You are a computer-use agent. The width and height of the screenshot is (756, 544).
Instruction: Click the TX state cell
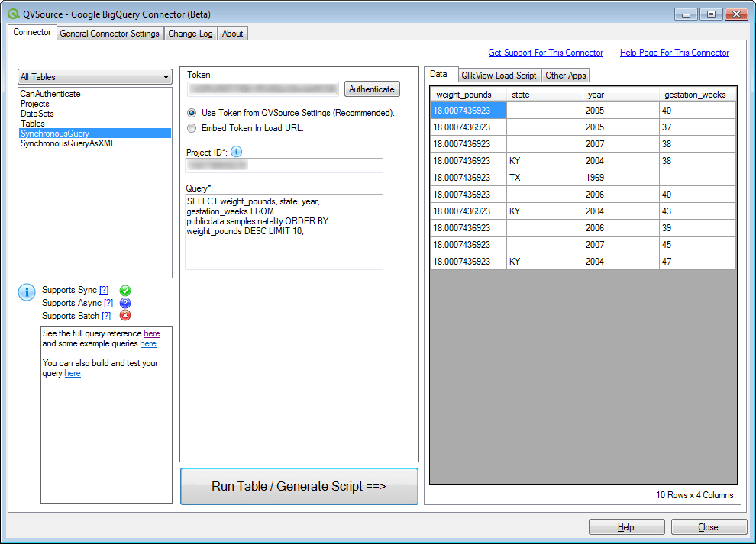click(x=544, y=177)
